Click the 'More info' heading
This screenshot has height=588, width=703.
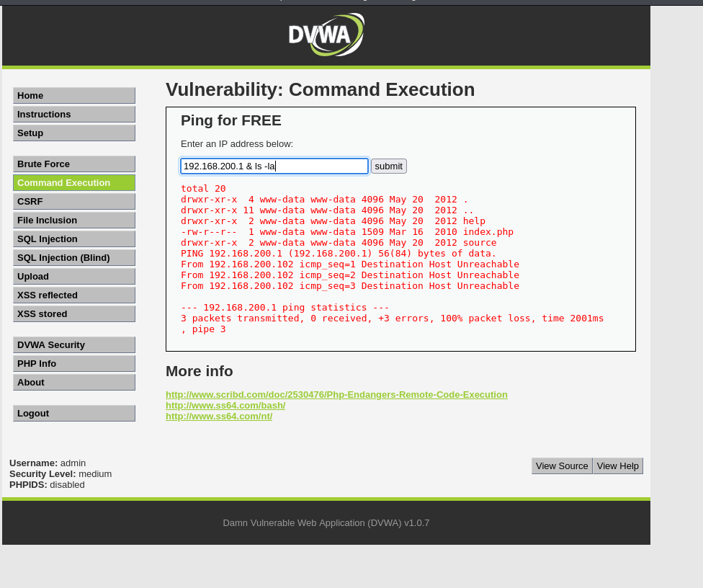coord(199,371)
